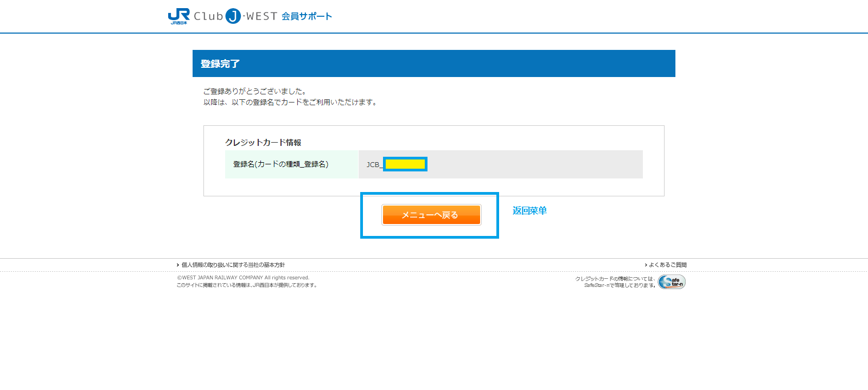Click the 以降は、以下の登録名で instruction line

[x=290, y=102]
